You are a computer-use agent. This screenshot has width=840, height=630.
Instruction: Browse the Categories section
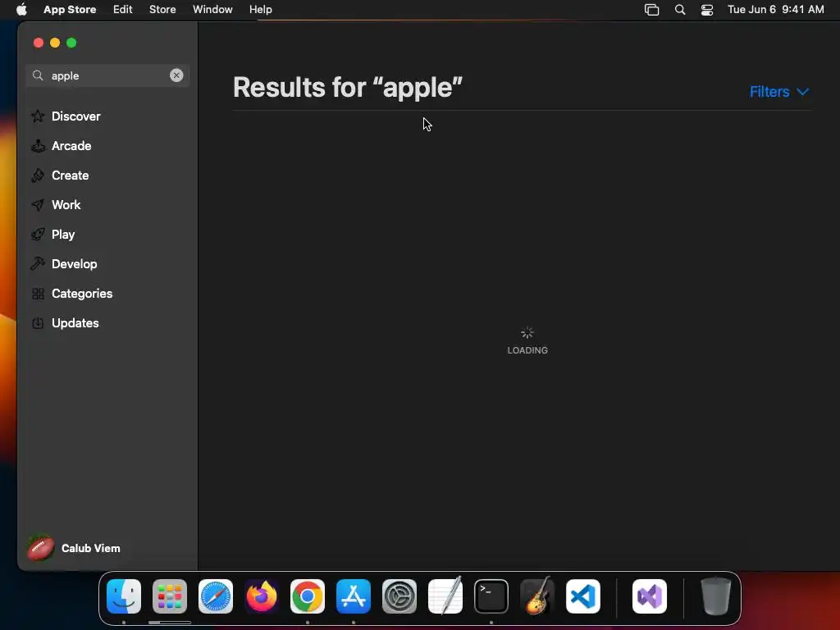coord(82,294)
